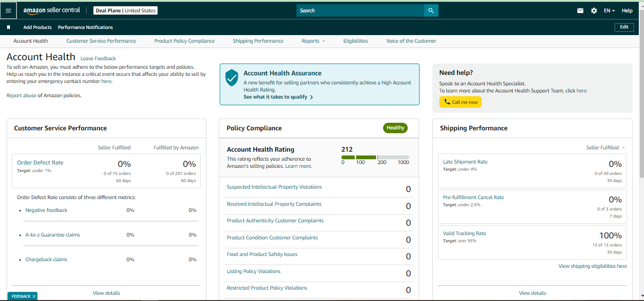
Task: Click View shipping eligibilities here link
Action: 592,266
